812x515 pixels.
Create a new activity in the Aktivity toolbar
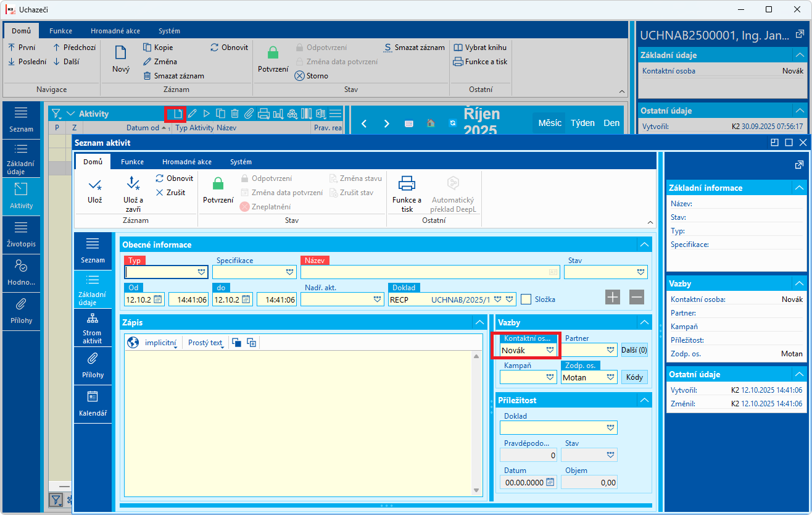coord(177,114)
